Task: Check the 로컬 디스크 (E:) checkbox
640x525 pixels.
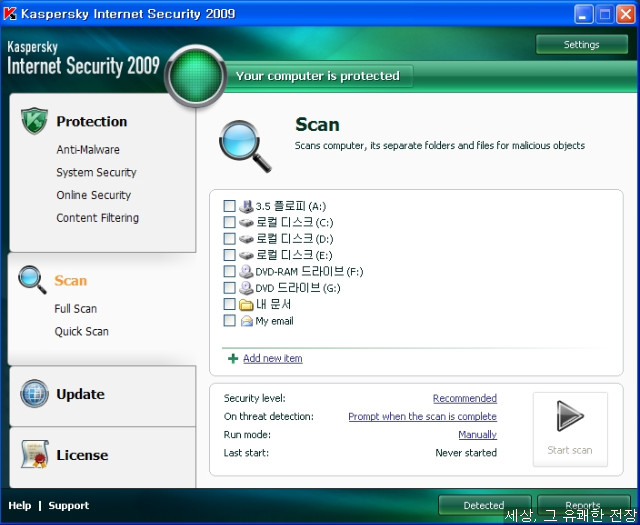Action: (x=229, y=255)
